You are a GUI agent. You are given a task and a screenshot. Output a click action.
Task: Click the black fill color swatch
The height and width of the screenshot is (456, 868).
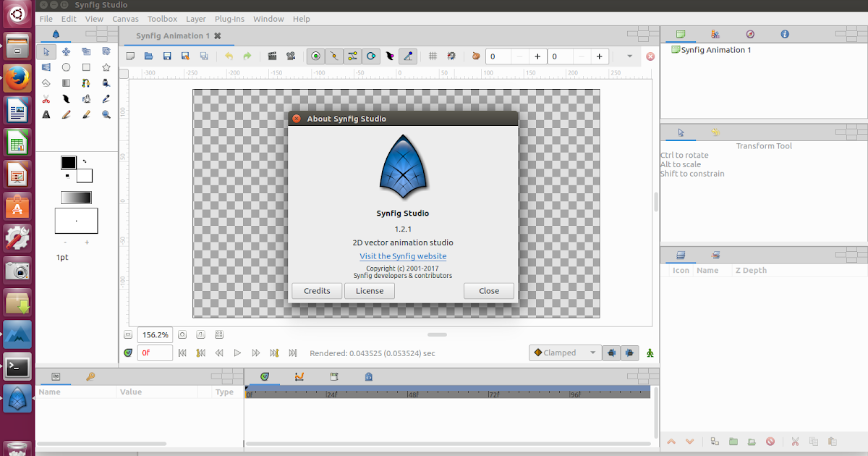69,164
